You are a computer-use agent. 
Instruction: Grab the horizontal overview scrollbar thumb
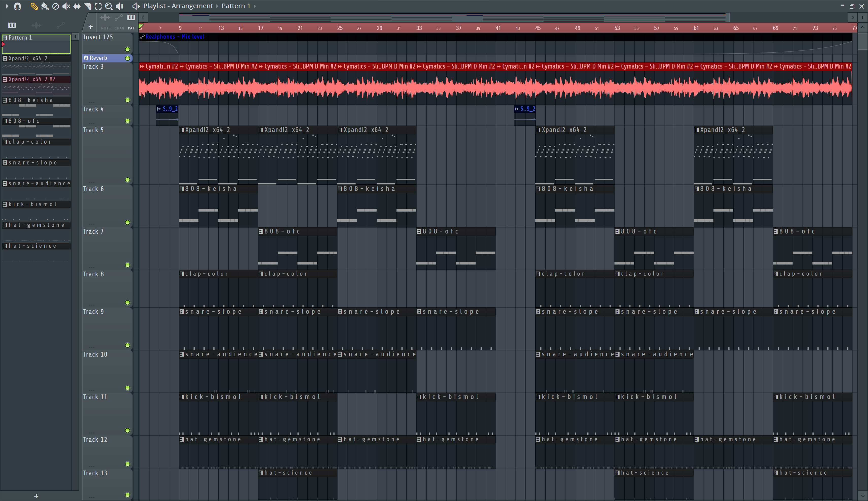pyautogui.click(x=454, y=17)
